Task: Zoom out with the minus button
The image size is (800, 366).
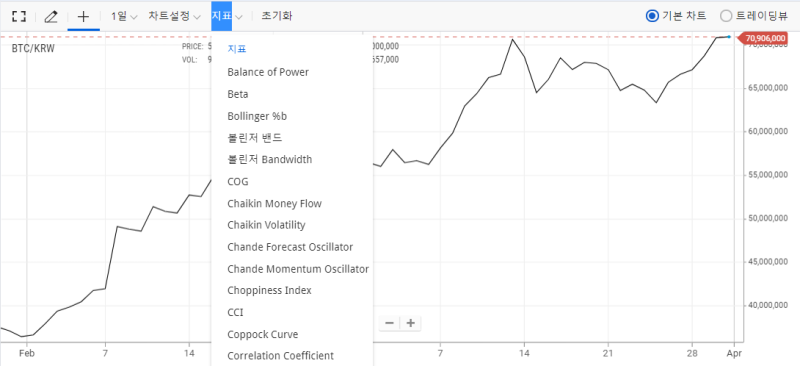Action: click(x=389, y=323)
